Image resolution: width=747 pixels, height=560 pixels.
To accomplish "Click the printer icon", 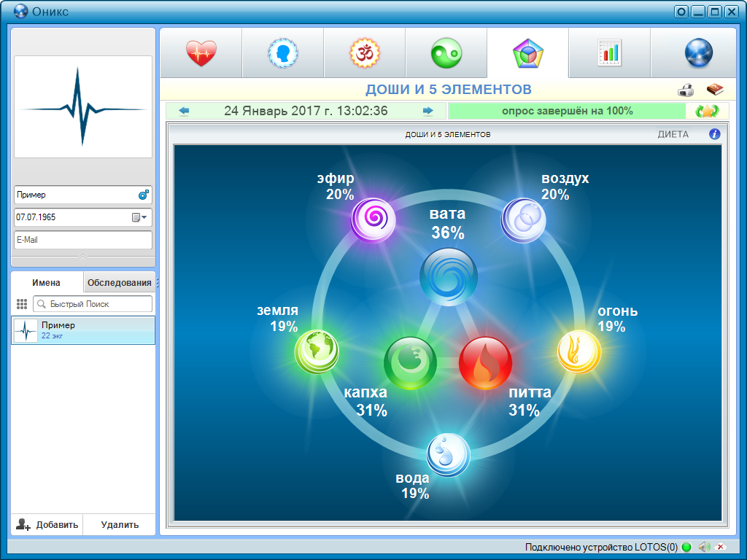I will coord(686,90).
